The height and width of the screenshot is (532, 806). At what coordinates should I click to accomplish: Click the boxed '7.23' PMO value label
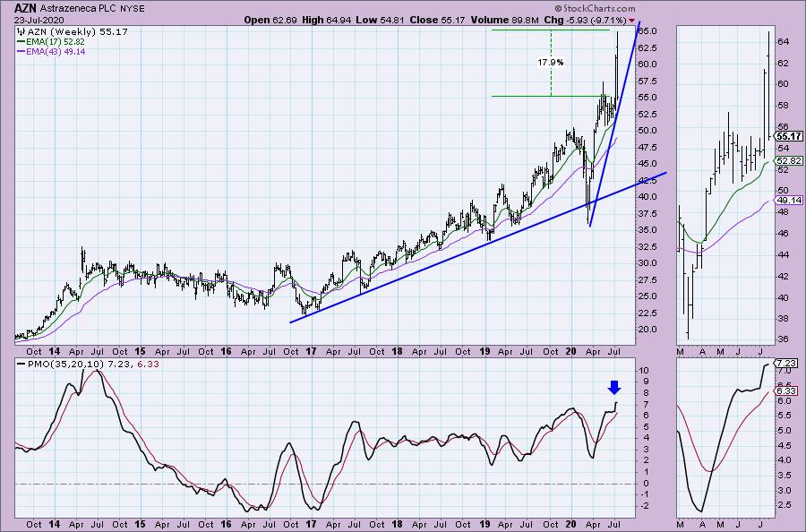coord(787,363)
